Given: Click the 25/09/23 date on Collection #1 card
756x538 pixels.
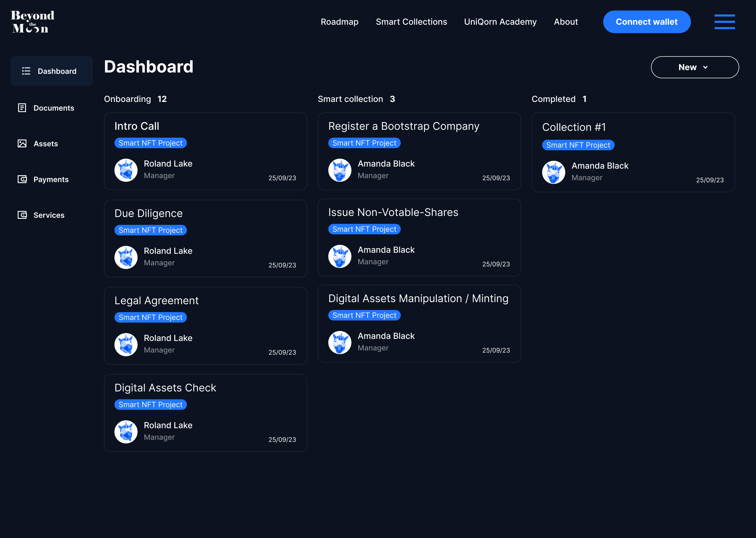Looking at the screenshot, I should (x=710, y=180).
